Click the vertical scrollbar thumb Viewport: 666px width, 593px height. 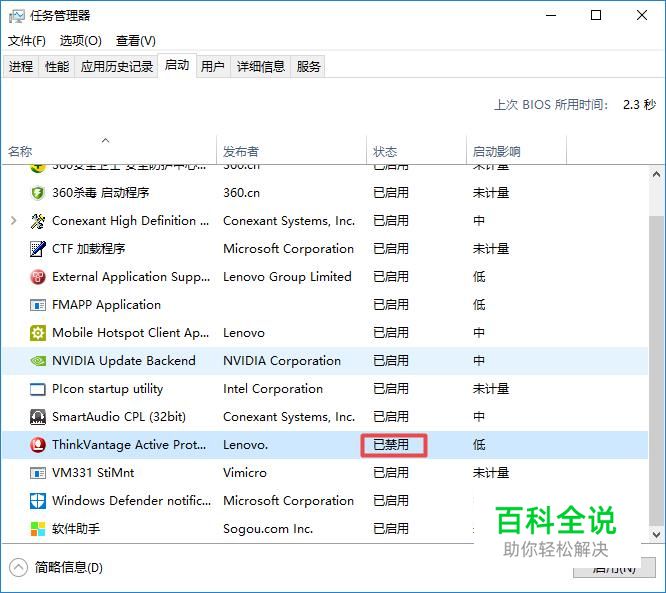(x=656, y=370)
